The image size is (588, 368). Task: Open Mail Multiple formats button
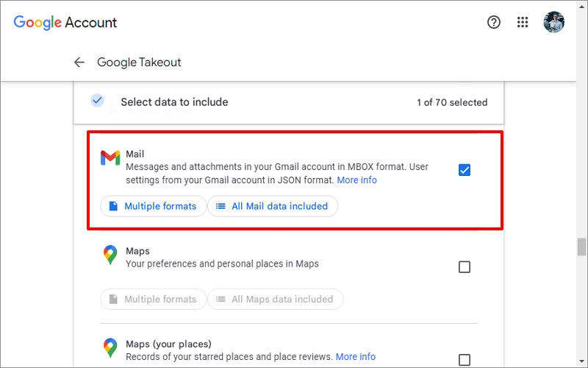[153, 206]
